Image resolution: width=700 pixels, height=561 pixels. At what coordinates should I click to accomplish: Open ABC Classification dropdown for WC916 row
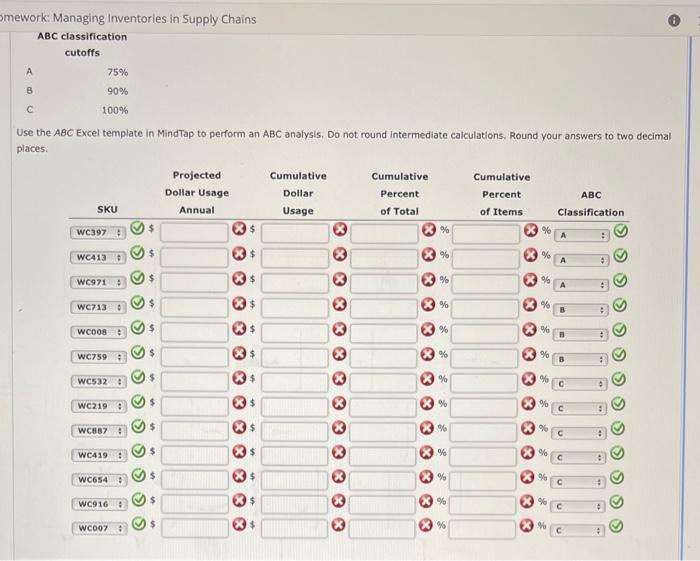[x=578, y=507]
